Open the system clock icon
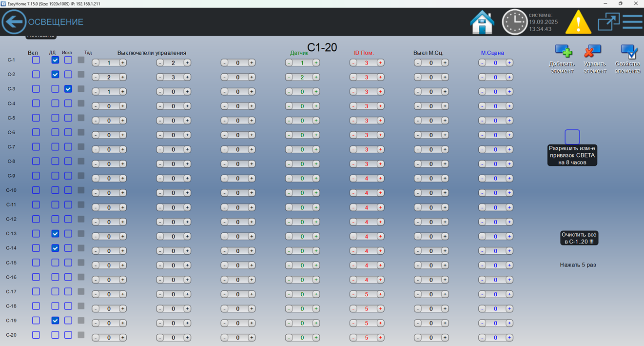This screenshot has width=644, height=346. point(514,22)
